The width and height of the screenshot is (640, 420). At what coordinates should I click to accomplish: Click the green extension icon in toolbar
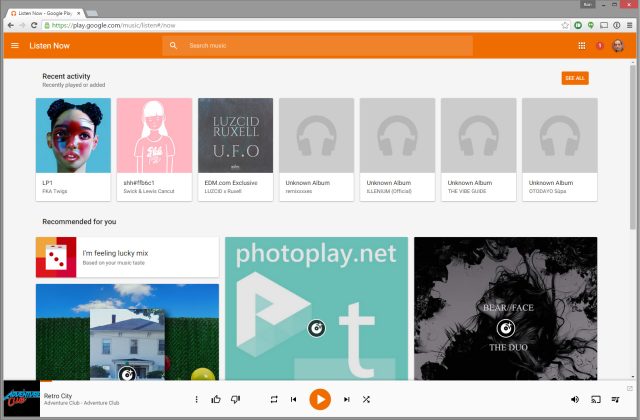pos(578,25)
